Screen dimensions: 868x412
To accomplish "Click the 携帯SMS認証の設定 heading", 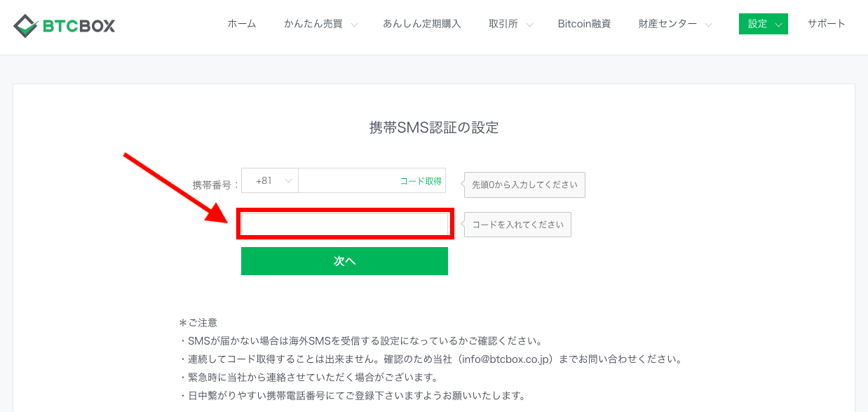I will click(x=434, y=128).
